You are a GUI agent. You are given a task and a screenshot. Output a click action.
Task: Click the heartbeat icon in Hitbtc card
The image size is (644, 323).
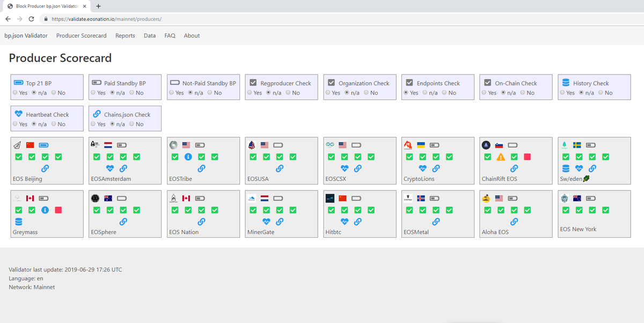pyautogui.click(x=345, y=221)
